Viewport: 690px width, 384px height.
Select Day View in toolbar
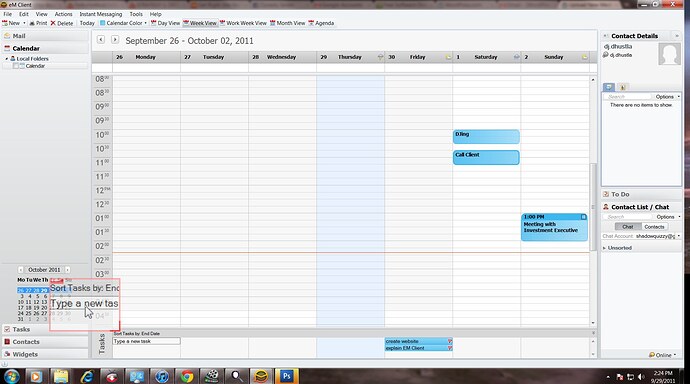(165, 23)
